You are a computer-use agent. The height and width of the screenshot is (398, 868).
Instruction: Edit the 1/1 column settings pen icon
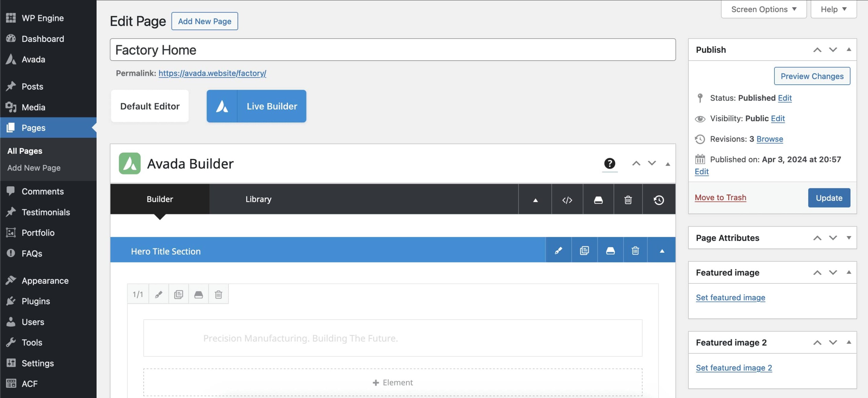[158, 294]
